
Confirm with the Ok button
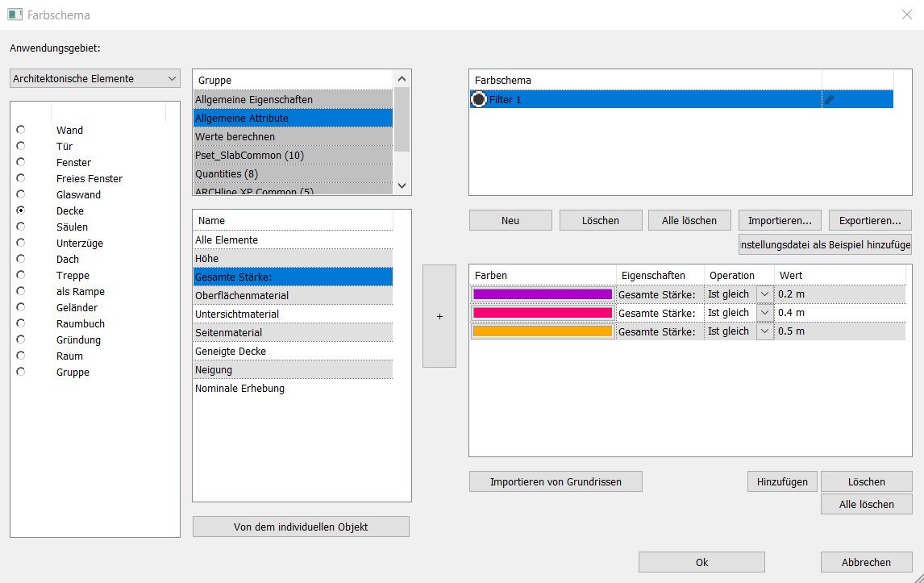(701, 562)
